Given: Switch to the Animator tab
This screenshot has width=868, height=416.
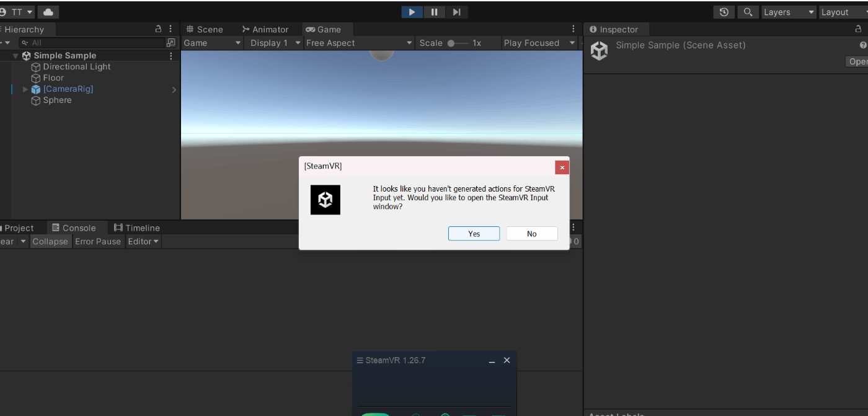Looking at the screenshot, I should point(265,29).
